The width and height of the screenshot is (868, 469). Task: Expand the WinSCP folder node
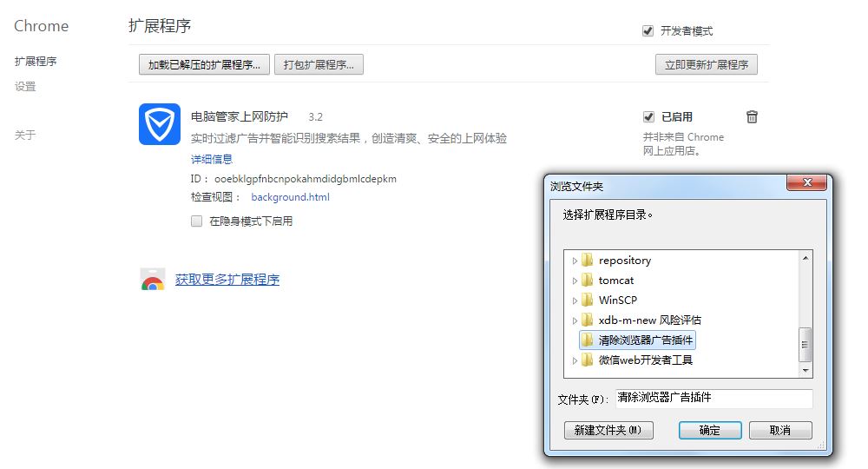click(575, 301)
